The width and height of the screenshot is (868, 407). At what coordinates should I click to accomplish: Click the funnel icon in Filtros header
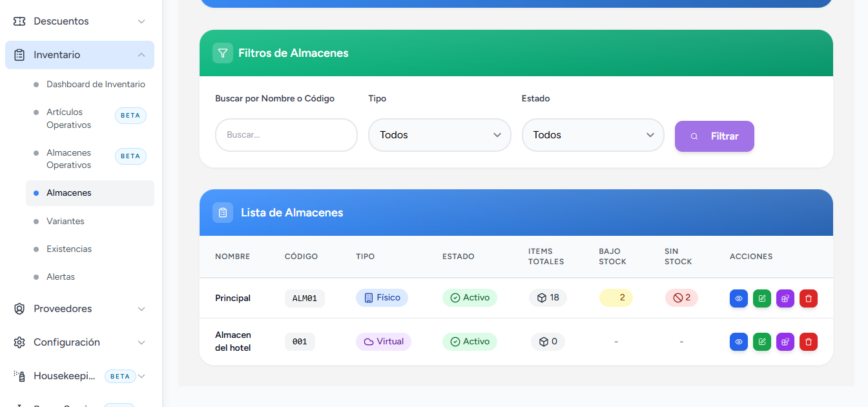tap(223, 53)
